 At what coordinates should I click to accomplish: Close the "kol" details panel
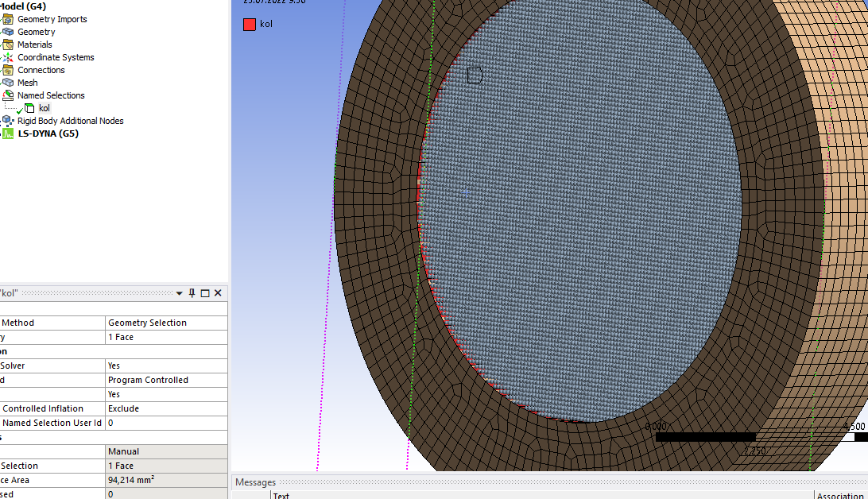pos(218,293)
